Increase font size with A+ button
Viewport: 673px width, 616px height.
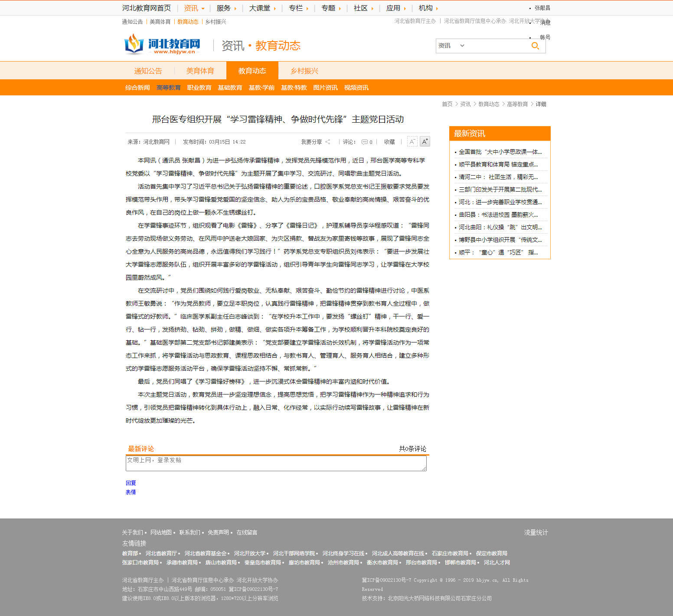click(x=425, y=141)
